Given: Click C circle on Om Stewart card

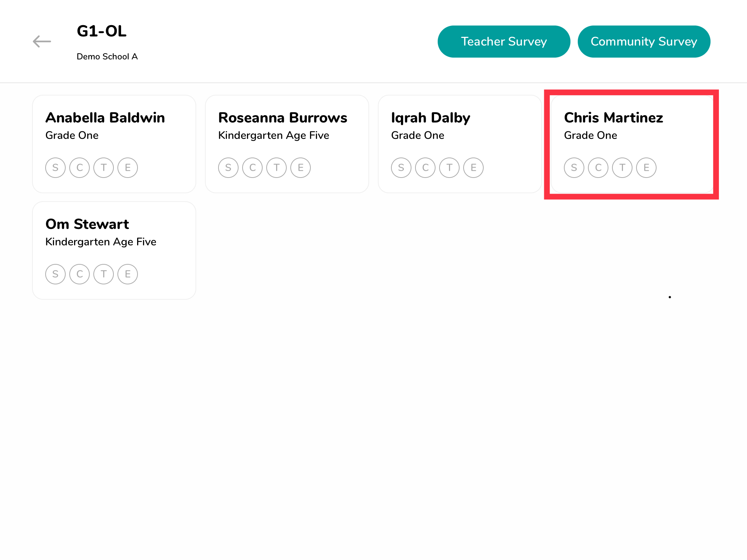Looking at the screenshot, I should pyautogui.click(x=80, y=274).
